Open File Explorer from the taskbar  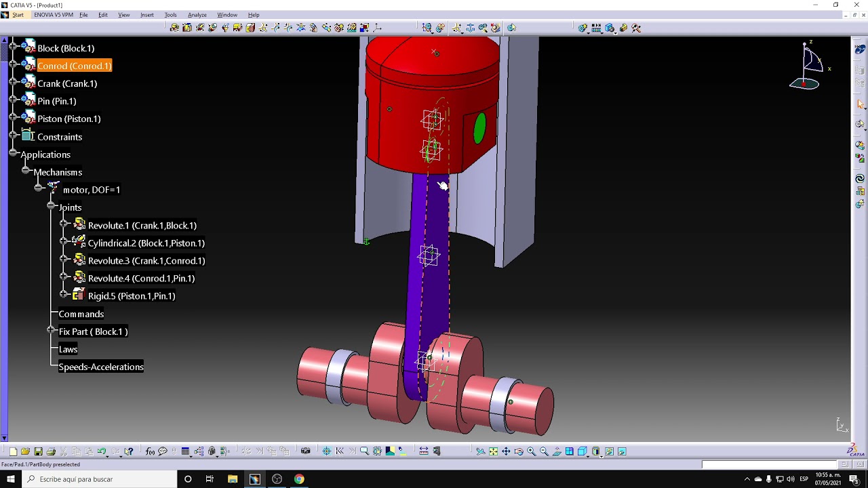coord(233,479)
